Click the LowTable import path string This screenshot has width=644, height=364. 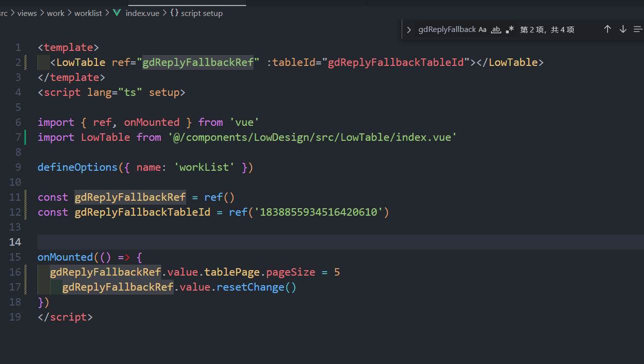313,137
